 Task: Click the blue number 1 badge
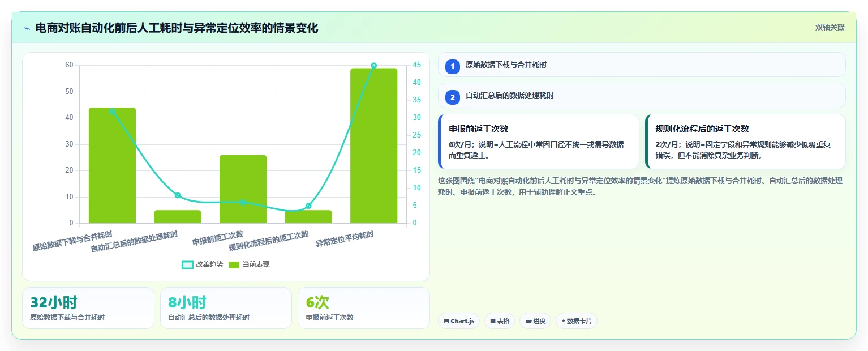pyautogui.click(x=452, y=67)
